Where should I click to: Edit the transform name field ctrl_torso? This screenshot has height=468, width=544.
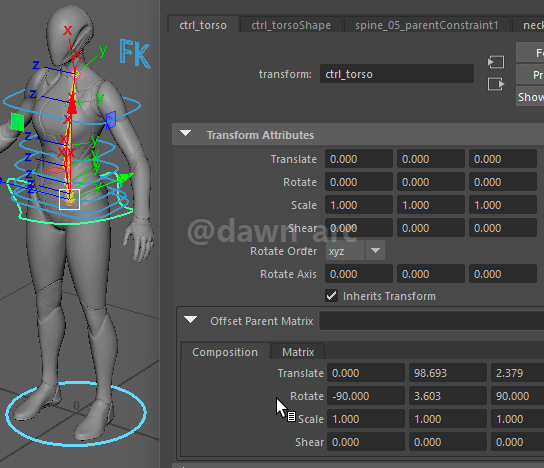397,74
